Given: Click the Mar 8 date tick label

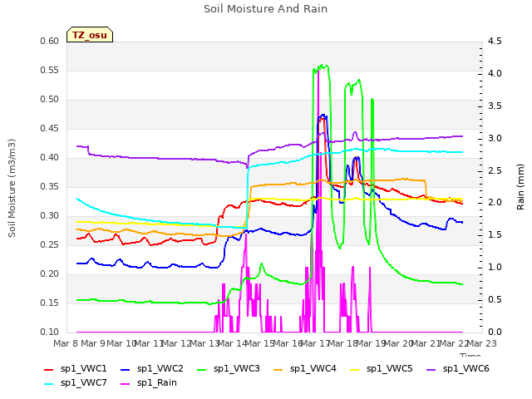Looking at the screenshot, I should 66,343.
